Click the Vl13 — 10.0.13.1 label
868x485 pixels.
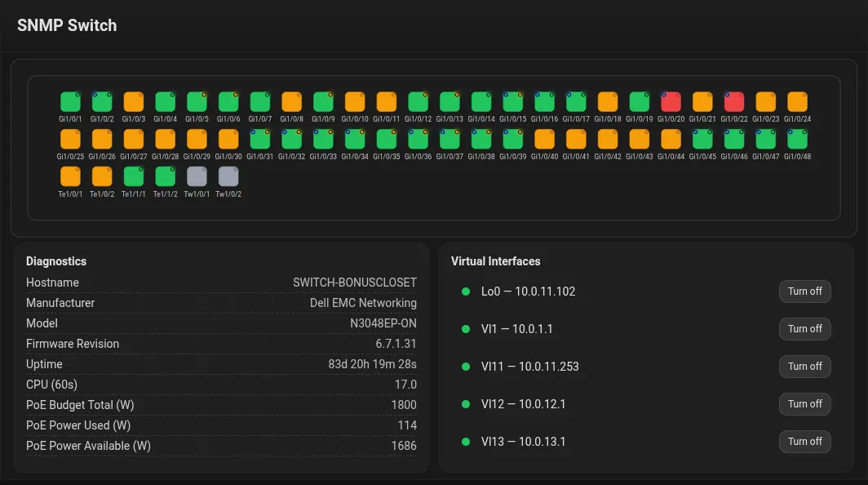523,442
